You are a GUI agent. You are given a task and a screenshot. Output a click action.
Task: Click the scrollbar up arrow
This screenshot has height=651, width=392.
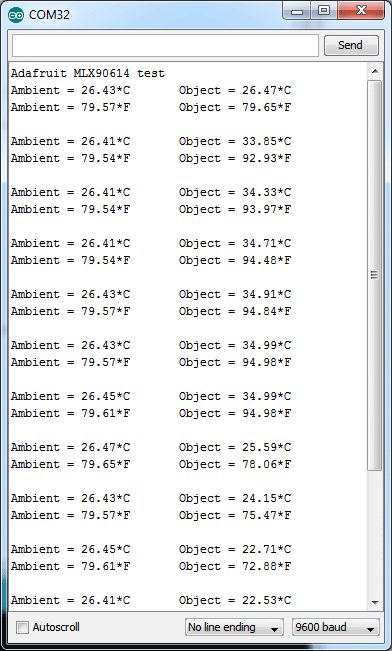(375, 72)
